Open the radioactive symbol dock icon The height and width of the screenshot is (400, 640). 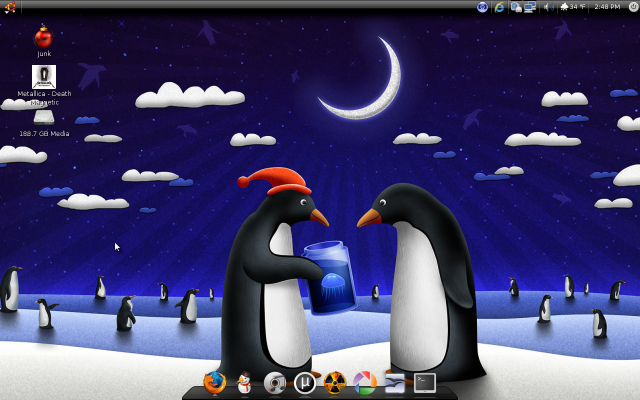[x=335, y=383]
